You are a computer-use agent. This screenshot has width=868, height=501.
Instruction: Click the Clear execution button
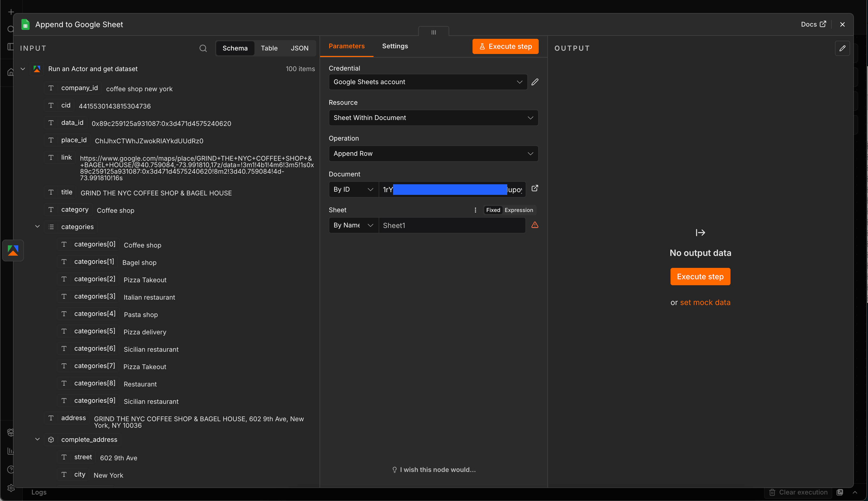pos(798,492)
